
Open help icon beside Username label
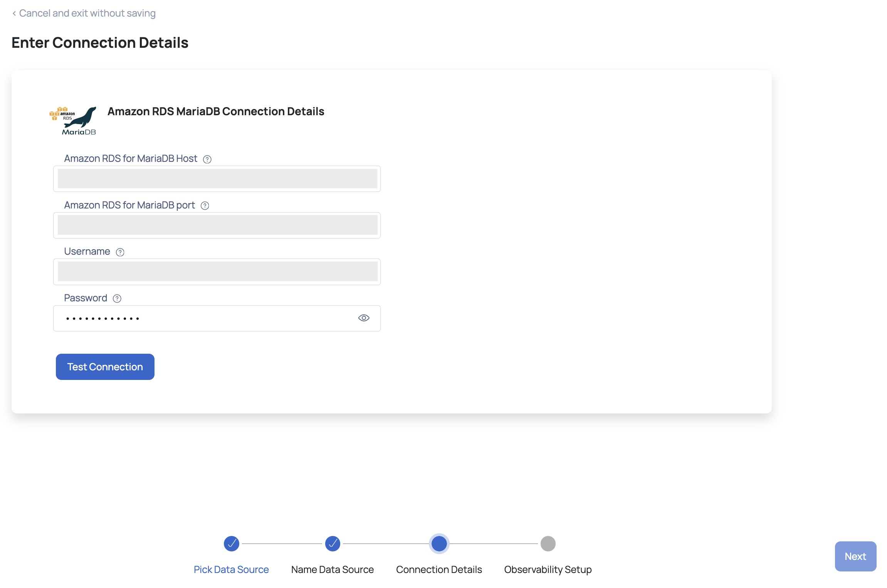(x=120, y=252)
